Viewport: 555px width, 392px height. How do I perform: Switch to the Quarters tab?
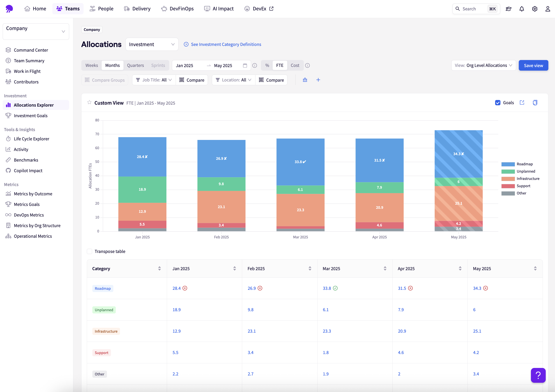[135, 66]
